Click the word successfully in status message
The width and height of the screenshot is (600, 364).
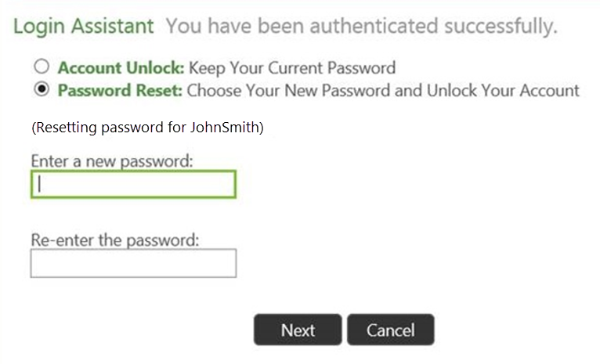(x=501, y=26)
